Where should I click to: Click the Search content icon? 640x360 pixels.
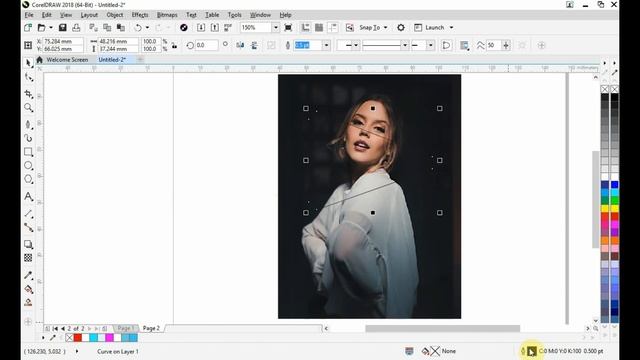184,27
